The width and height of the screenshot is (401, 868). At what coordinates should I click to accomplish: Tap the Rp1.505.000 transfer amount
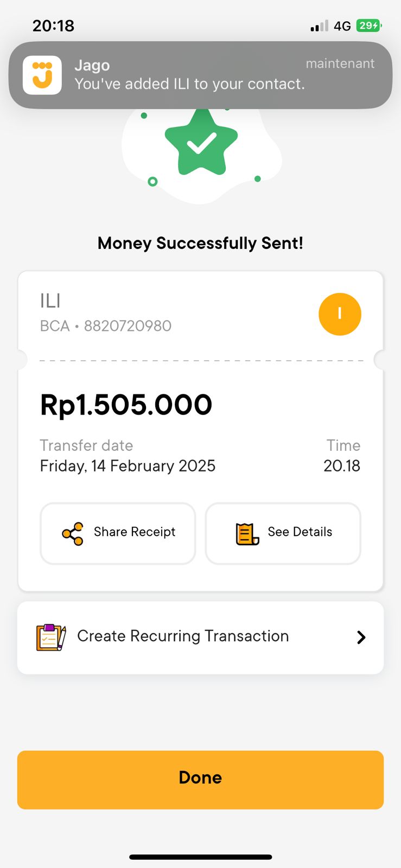(x=126, y=405)
